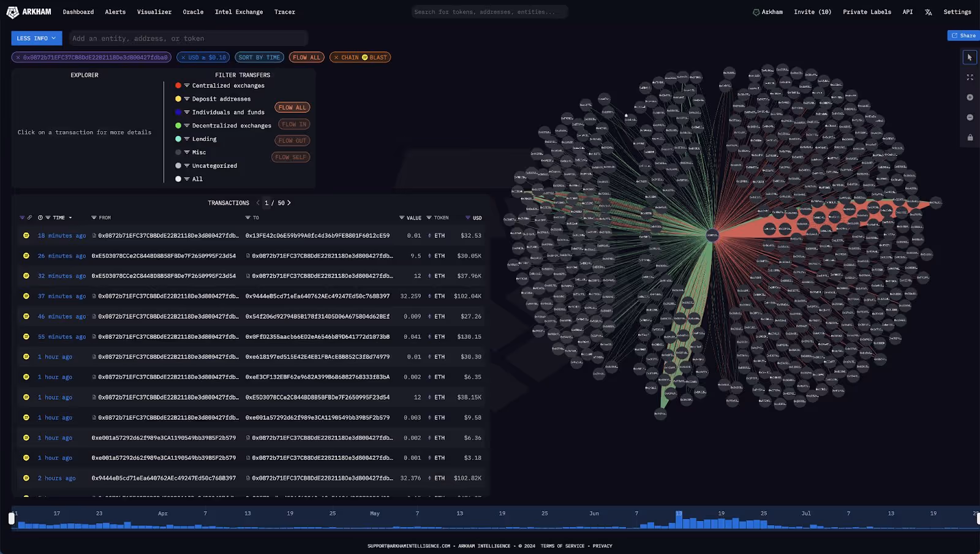Zoom in on the graph with the plus icon

(x=970, y=97)
